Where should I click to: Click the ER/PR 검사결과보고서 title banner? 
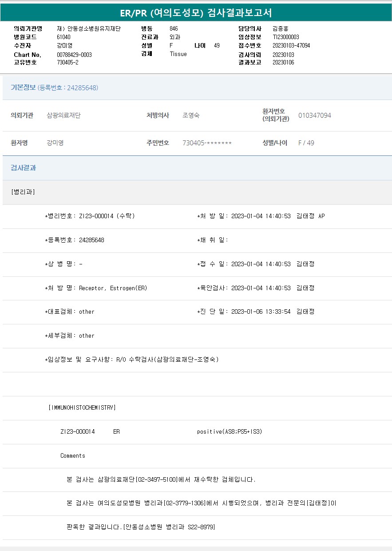click(196, 13)
